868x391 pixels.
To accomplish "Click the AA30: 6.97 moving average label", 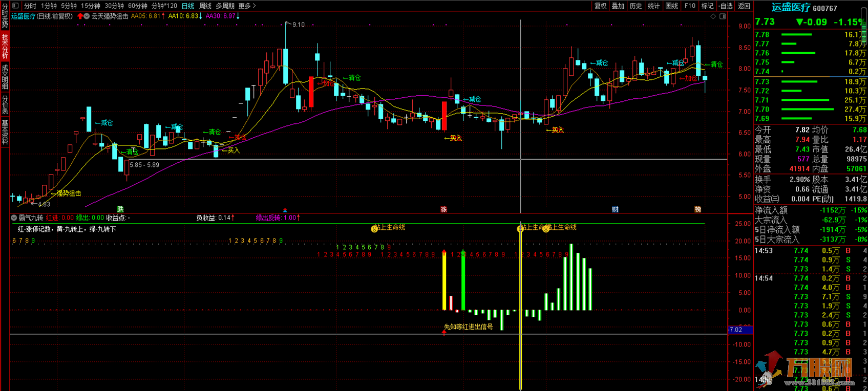I will click(223, 16).
